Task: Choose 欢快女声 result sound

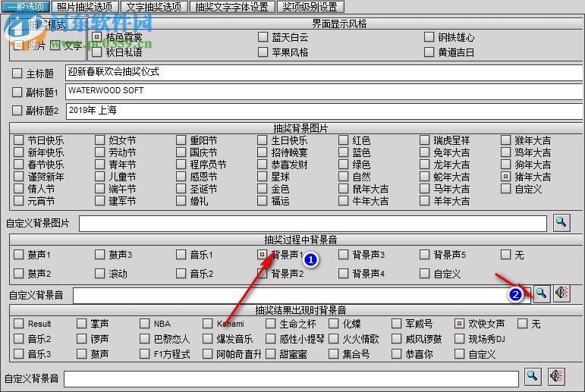Action: tap(460, 323)
